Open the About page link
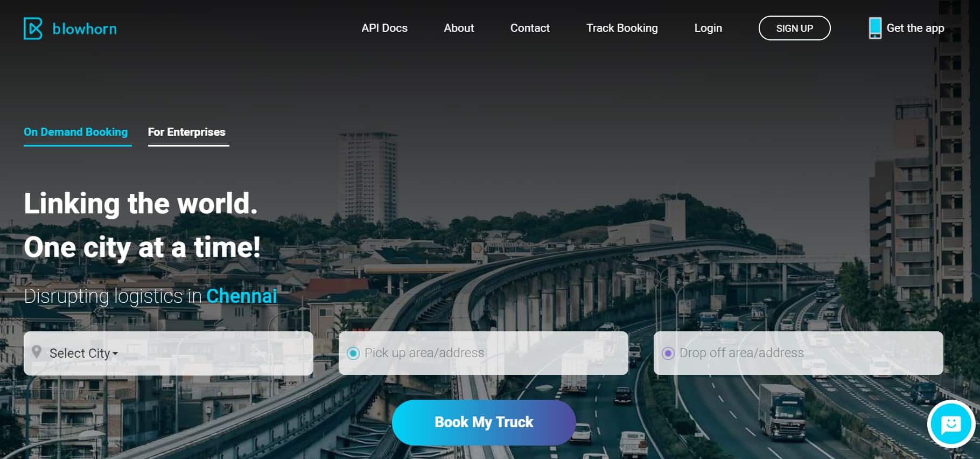Image resolution: width=980 pixels, height=459 pixels. click(x=459, y=28)
